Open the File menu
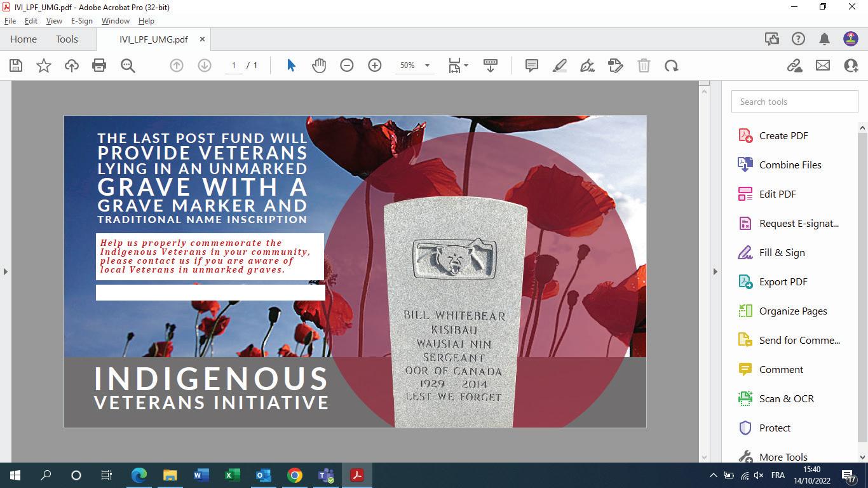The width and height of the screenshot is (868, 488). pos(10,21)
